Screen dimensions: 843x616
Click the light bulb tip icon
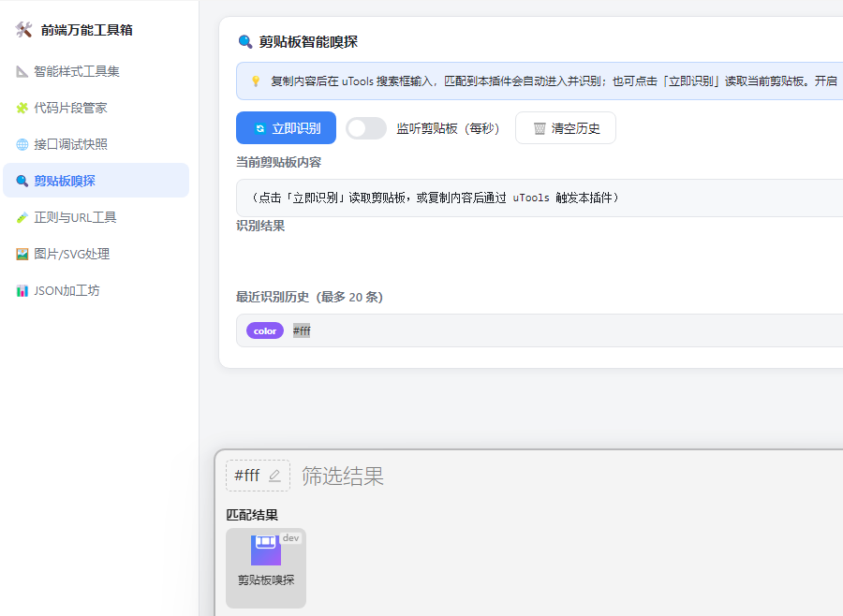pyautogui.click(x=256, y=81)
